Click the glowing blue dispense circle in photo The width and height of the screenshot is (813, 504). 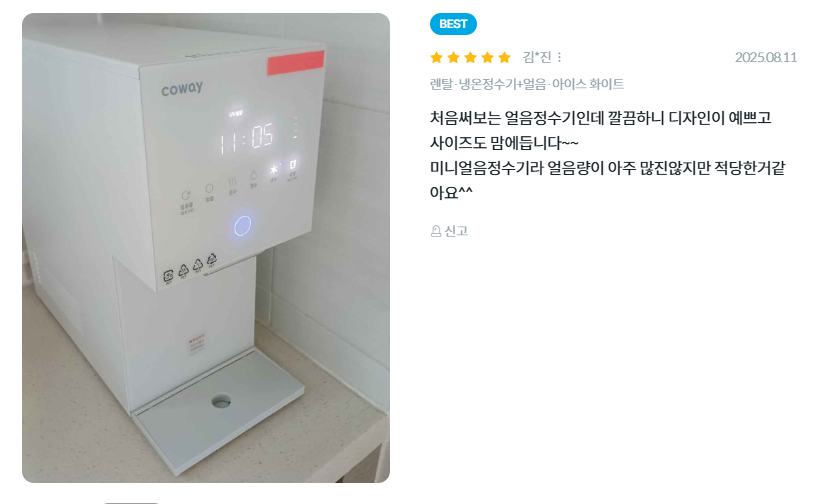tap(242, 226)
